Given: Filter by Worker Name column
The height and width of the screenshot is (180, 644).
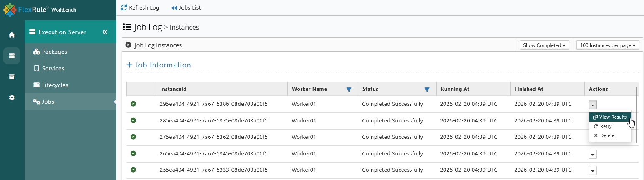Looking at the screenshot, I should point(349,89).
